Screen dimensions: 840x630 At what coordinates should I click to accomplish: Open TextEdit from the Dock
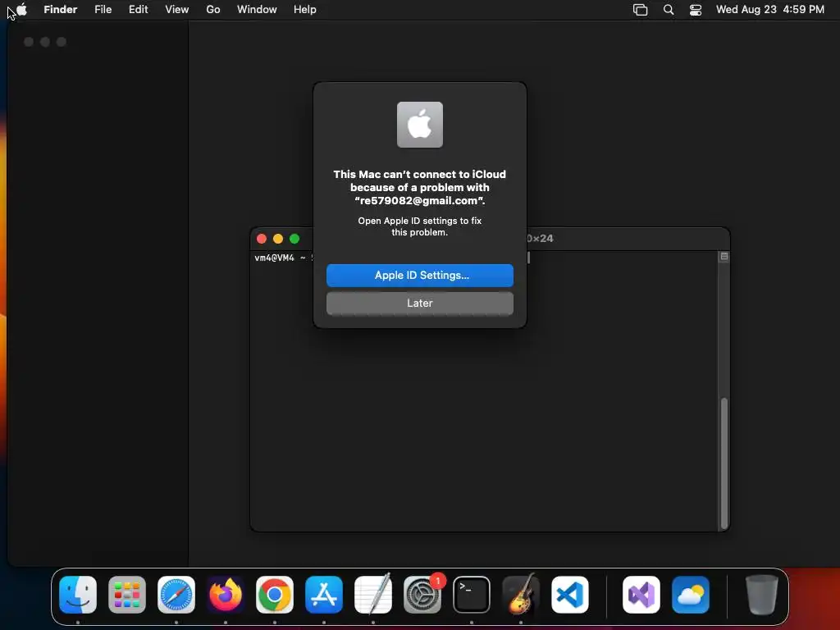[373, 595]
